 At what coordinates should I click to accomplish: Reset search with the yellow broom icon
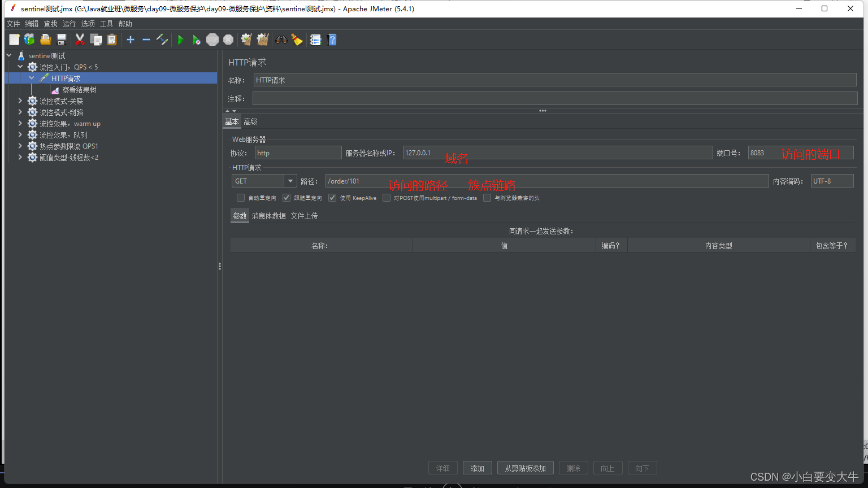coord(297,40)
